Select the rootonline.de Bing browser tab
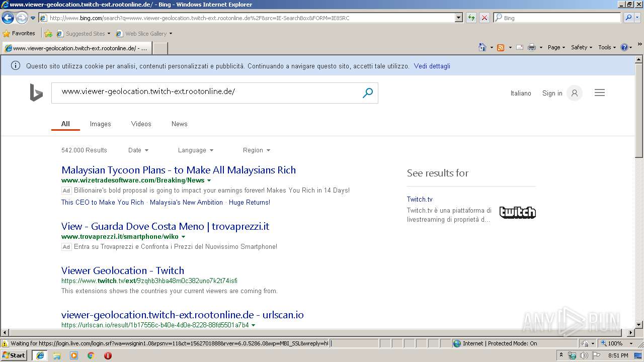The height and width of the screenshot is (362, 644). click(76, 48)
